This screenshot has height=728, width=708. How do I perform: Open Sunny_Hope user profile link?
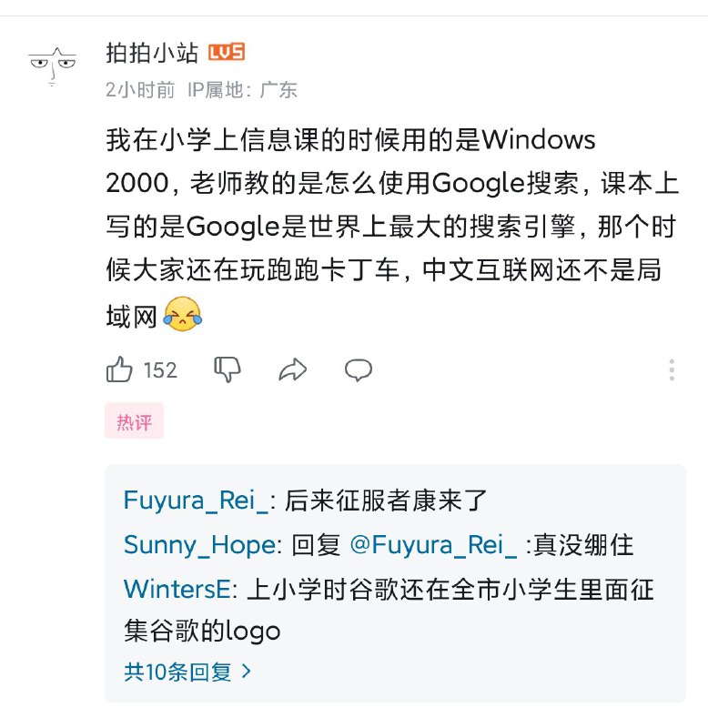point(199,545)
